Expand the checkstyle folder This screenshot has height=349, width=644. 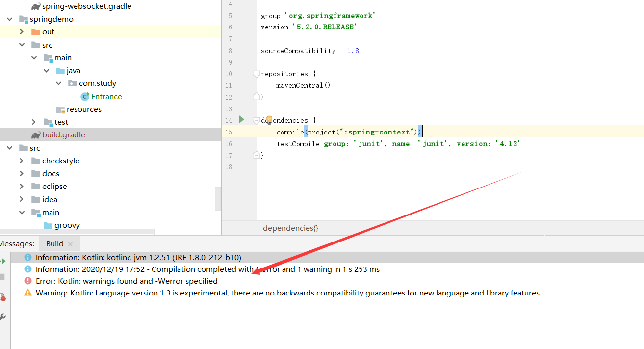[x=21, y=161]
